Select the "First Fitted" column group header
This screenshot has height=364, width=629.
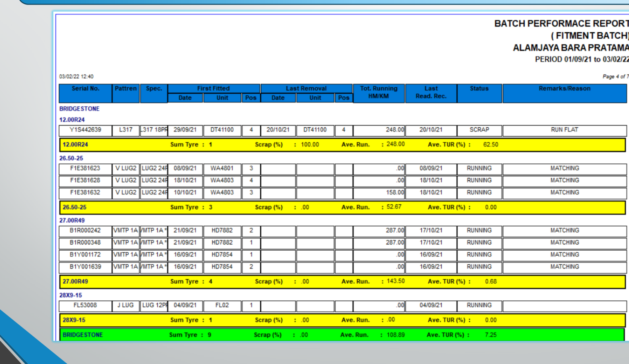coord(214,89)
